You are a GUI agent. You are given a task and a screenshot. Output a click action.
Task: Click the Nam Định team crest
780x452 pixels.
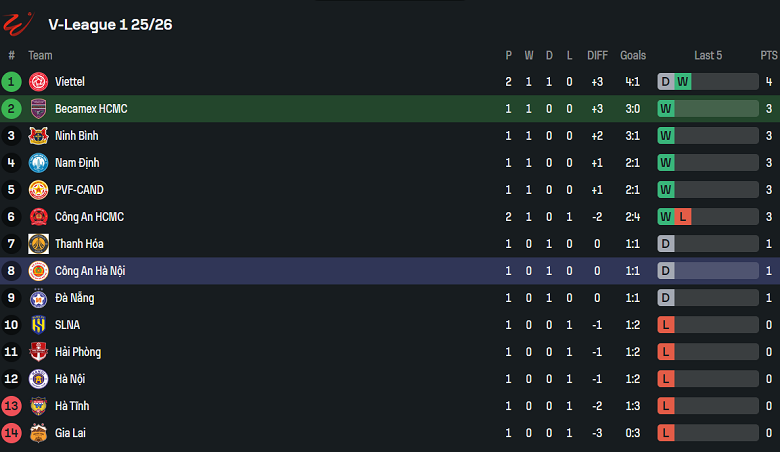pyautogui.click(x=39, y=163)
